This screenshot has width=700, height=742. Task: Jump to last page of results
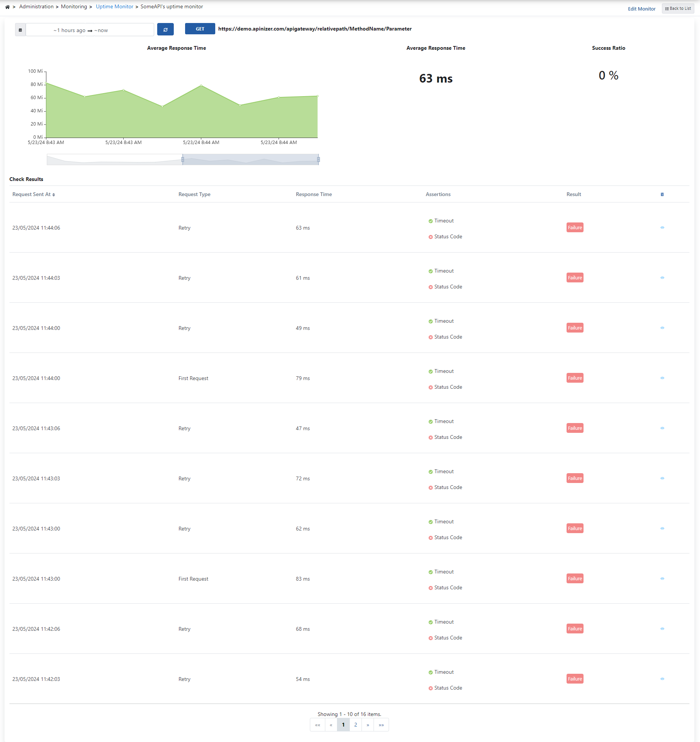pyautogui.click(x=381, y=725)
